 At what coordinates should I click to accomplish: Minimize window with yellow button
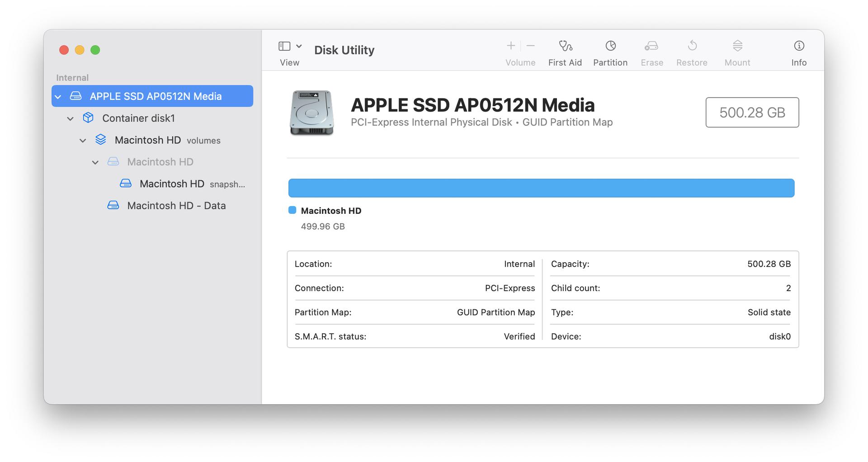pos(80,50)
